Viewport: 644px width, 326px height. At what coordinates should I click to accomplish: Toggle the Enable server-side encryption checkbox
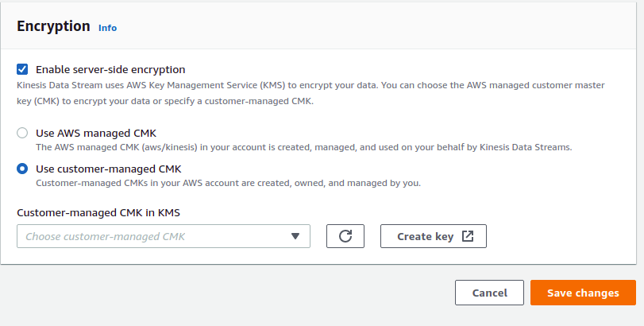click(22, 69)
